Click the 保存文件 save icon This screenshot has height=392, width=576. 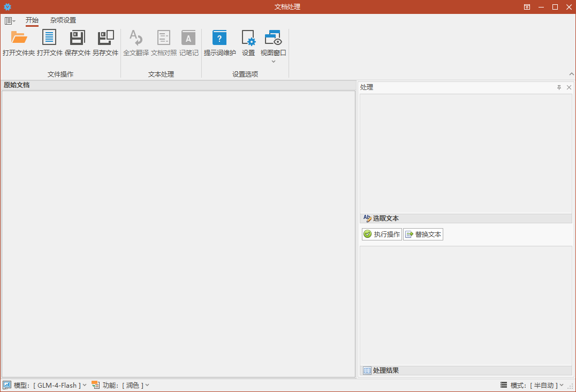pos(78,37)
